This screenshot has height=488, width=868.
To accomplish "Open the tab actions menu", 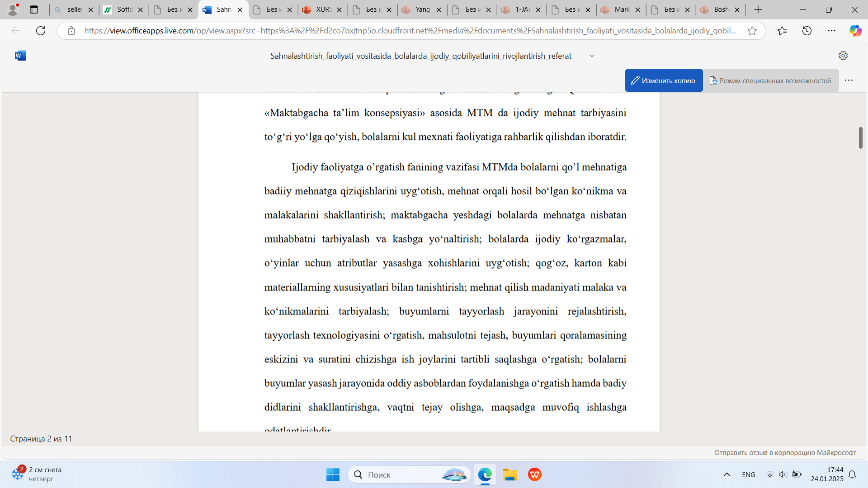I will (34, 9).
